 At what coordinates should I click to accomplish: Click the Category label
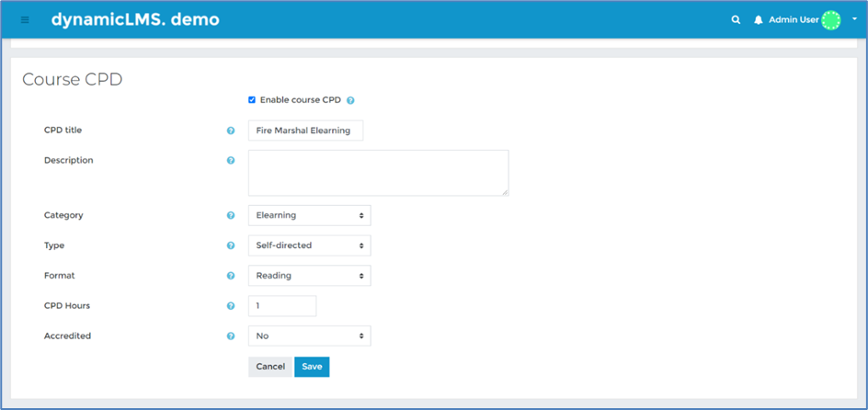click(63, 215)
